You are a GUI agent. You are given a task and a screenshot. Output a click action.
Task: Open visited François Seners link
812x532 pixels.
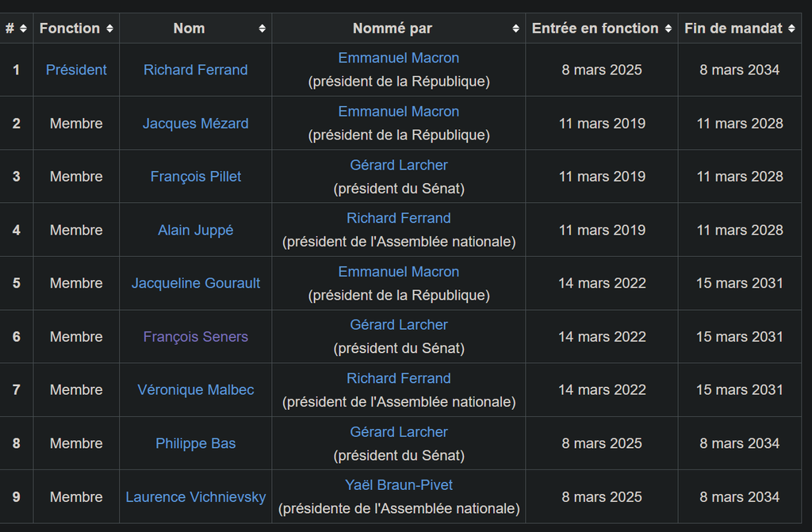click(196, 337)
